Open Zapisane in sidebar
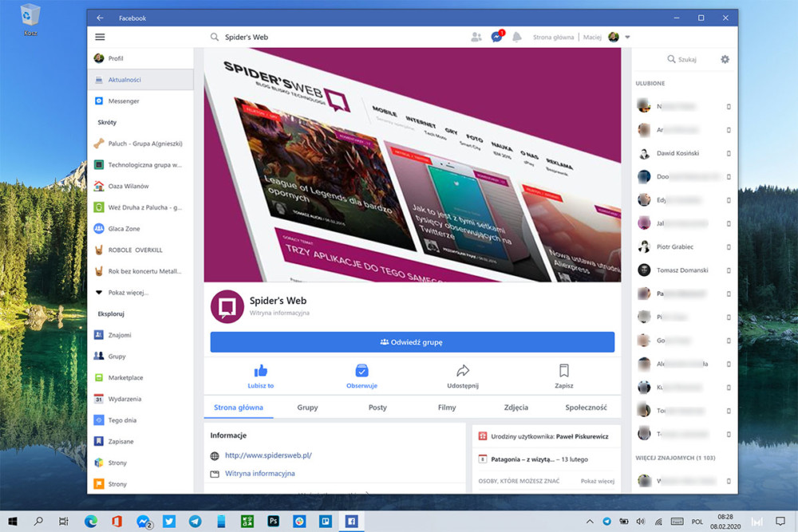Image resolution: width=798 pixels, height=532 pixels. coord(140,441)
